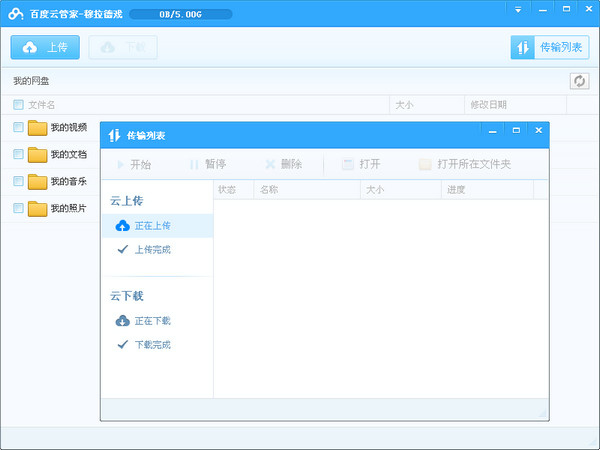Select the 正在下载 tab in sidebar

tap(157, 321)
